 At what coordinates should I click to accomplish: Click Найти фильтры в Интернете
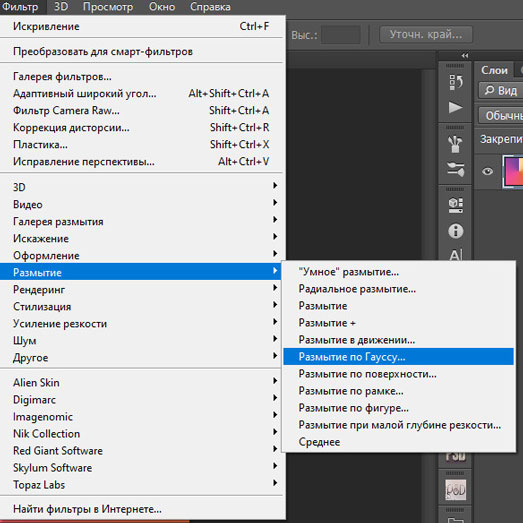pos(141,509)
